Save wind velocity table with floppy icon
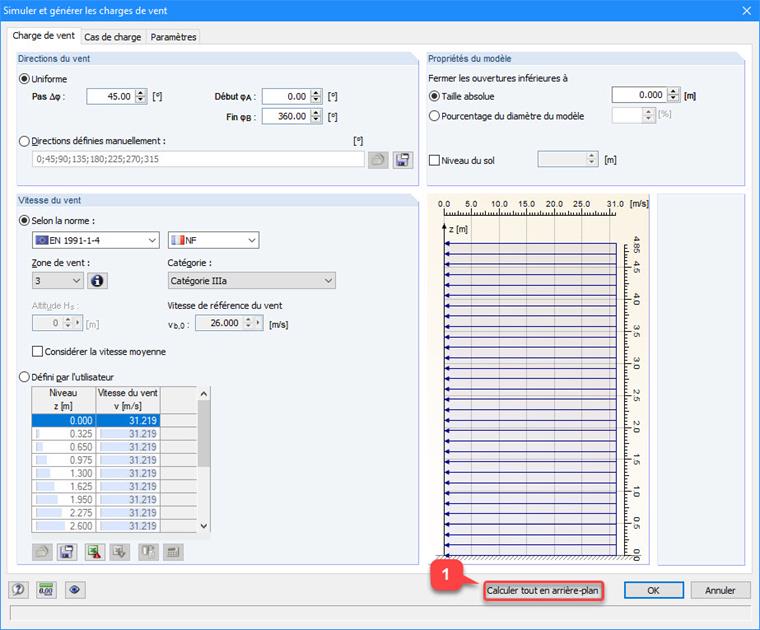The width and height of the screenshot is (760, 630). [x=67, y=552]
